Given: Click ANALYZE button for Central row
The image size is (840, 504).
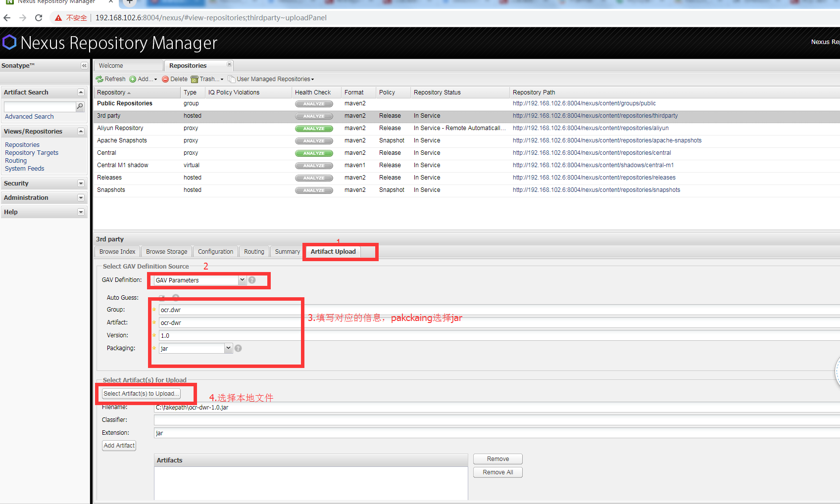Looking at the screenshot, I should 314,153.
